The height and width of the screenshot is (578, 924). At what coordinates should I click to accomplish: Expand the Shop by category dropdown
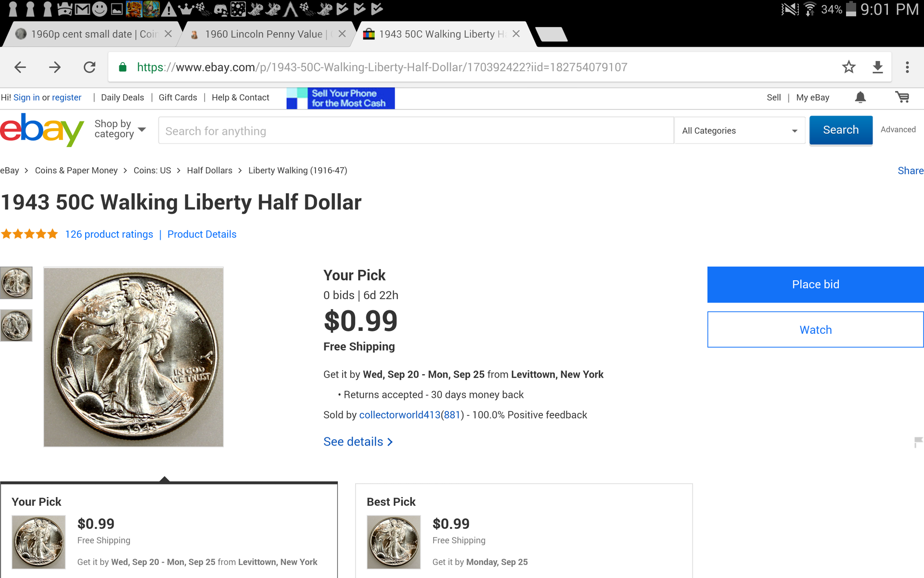[x=120, y=129]
